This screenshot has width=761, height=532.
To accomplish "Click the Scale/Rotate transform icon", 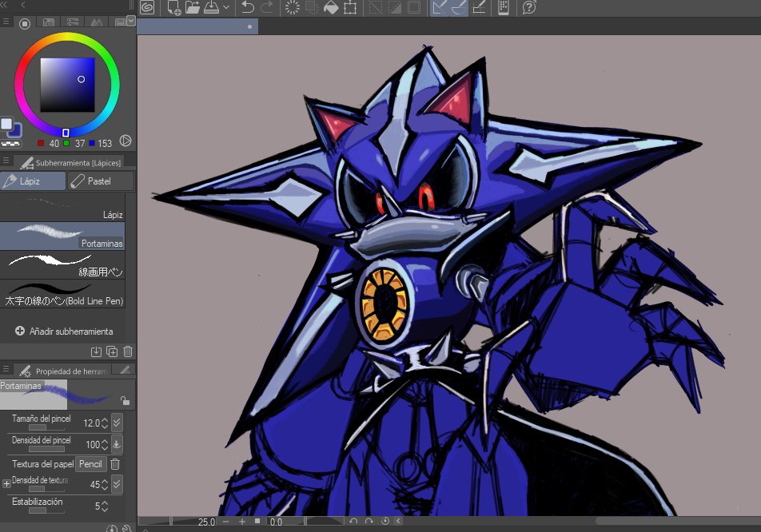I will click(350, 7).
